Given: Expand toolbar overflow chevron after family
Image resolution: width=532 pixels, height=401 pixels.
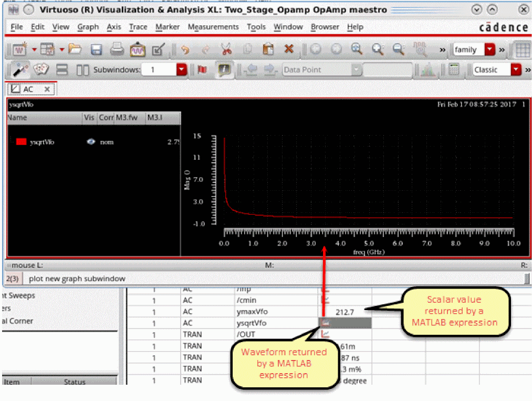Looking at the screenshot, I should (x=502, y=50).
